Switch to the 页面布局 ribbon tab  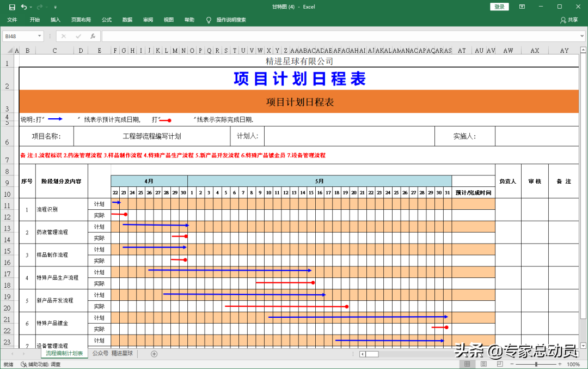tap(81, 20)
